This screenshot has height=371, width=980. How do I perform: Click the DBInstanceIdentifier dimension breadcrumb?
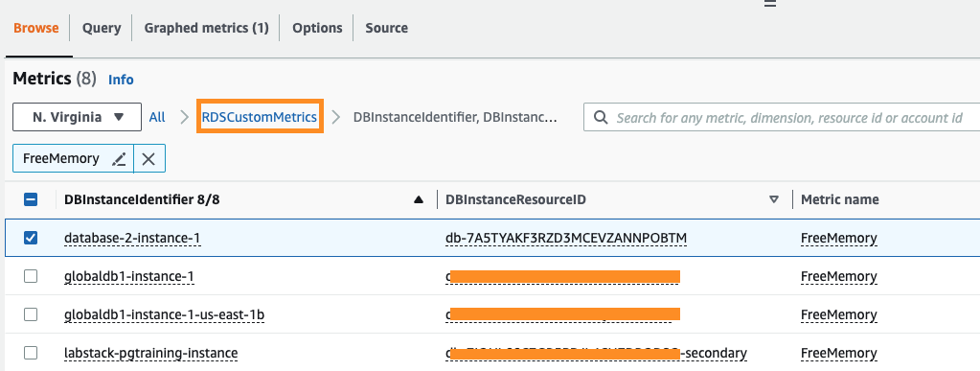(x=455, y=117)
